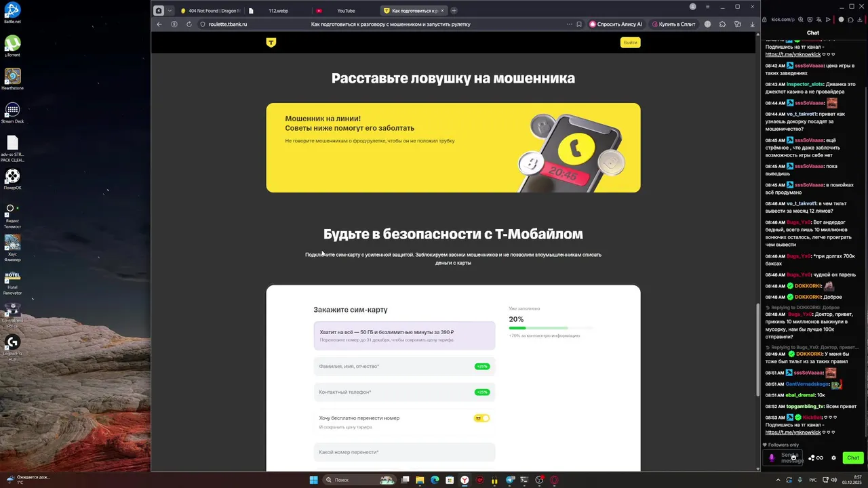Click the zoom magnifier icon in Kick window
This screenshot has width=868, height=488.
[x=801, y=20]
